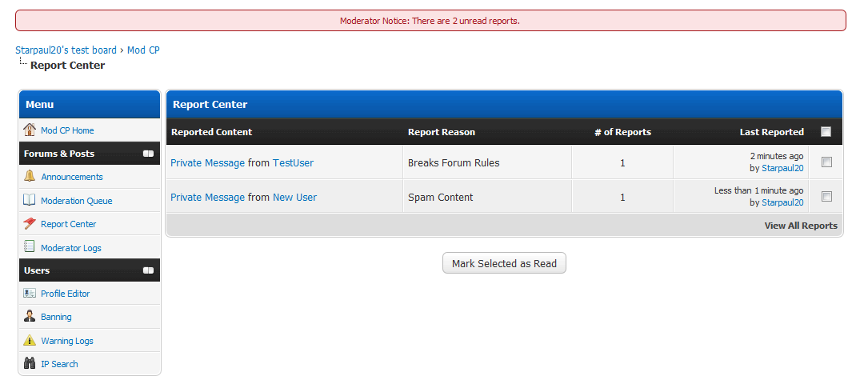The width and height of the screenshot is (868, 388).
Task: Click the Warning Logs triangle icon
Action: 30,341
